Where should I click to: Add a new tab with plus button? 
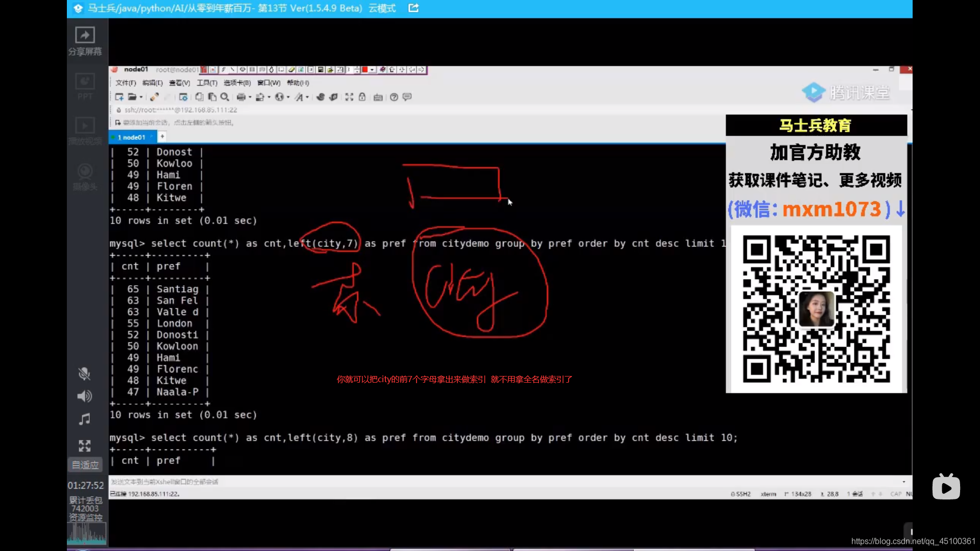pos(162,136)
